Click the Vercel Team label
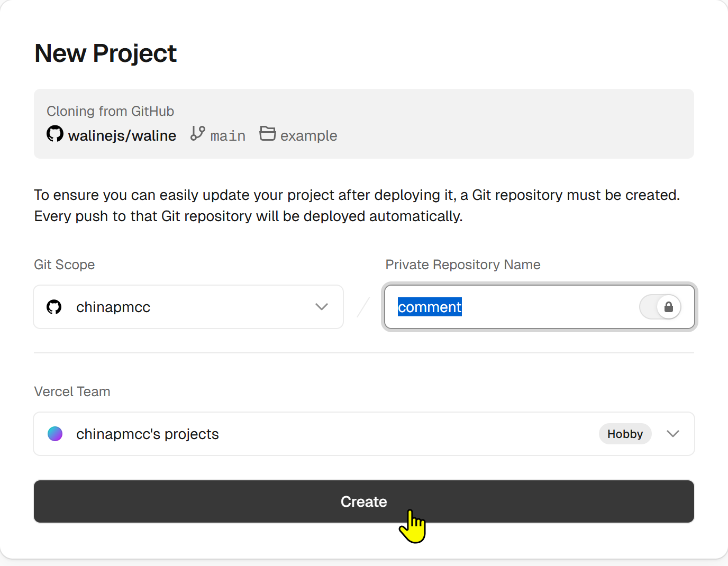The width and height of the screenshot is (728, 566). tap(72, 391)
